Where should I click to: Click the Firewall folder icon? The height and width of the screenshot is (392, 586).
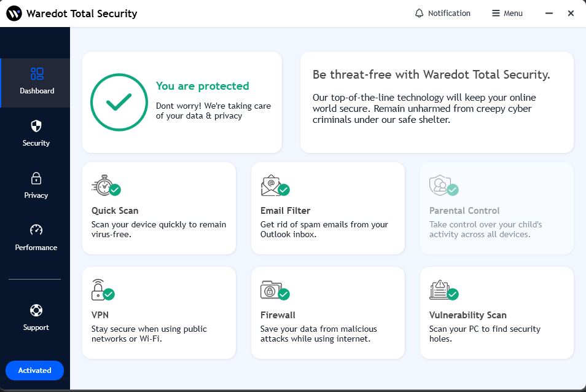pyautogui.click(x=272, y=289)
